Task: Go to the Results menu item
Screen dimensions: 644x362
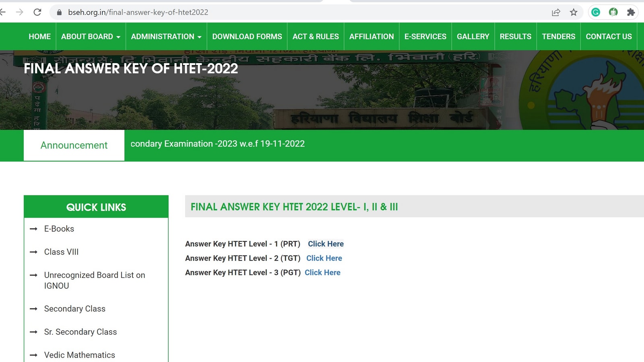Action: [x=515, y=37]
